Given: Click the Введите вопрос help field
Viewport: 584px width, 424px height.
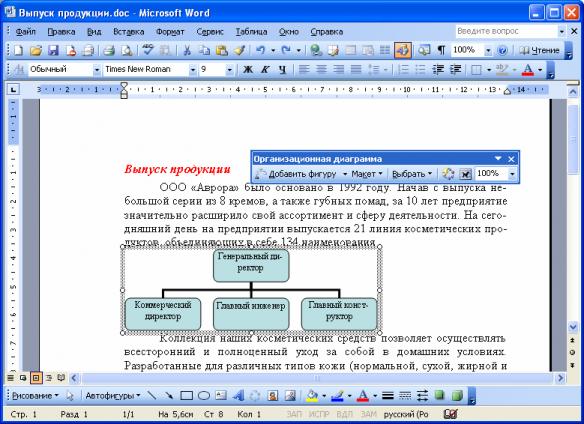Looking at the screenshot, I should click(506, 31).
